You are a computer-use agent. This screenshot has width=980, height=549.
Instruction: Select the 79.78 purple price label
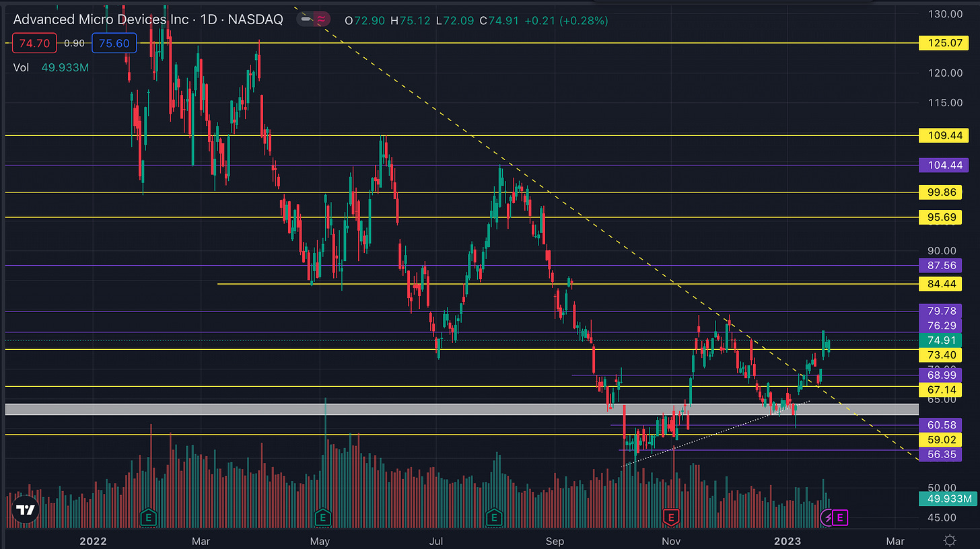[x=940, y=311]
